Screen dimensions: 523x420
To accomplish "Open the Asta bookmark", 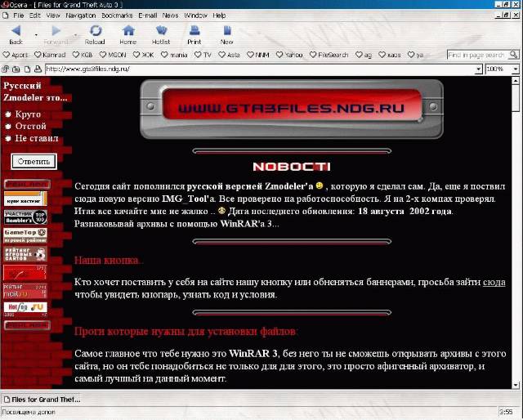I will (229, 55).
